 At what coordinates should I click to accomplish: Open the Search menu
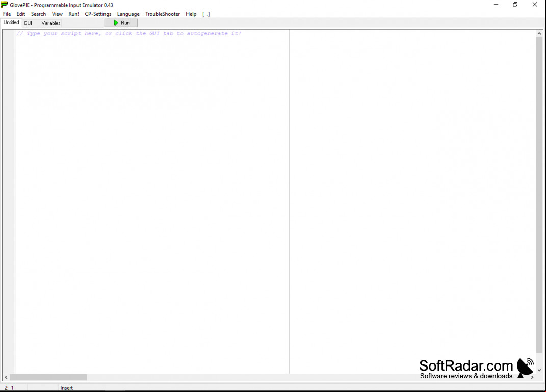(38, 14)
